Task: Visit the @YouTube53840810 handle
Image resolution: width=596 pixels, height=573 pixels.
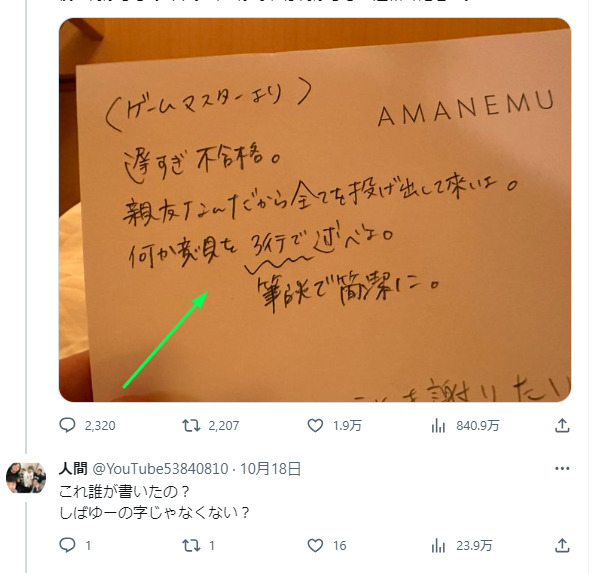Action: [160, 468]
